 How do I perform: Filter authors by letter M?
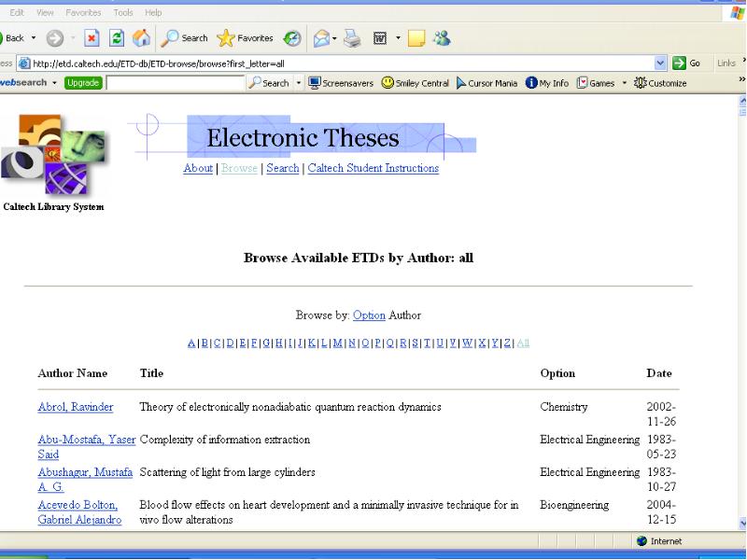click(x=337, y=343)
